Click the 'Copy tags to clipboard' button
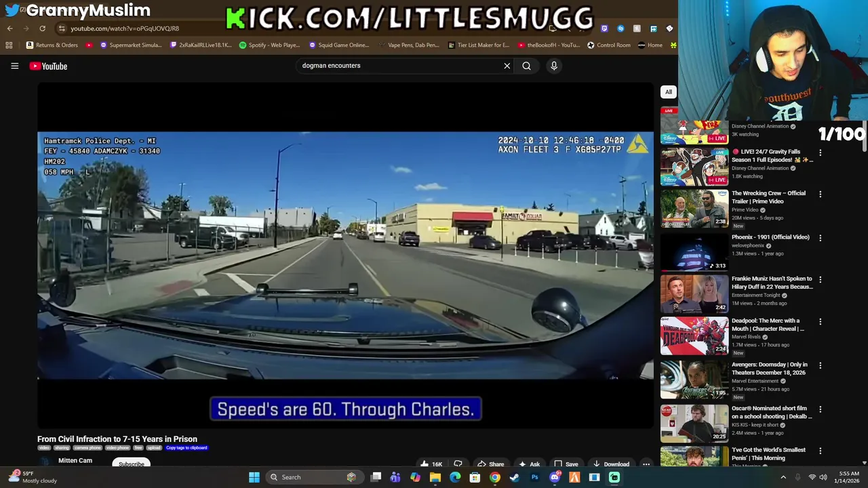 click(186, 448)
